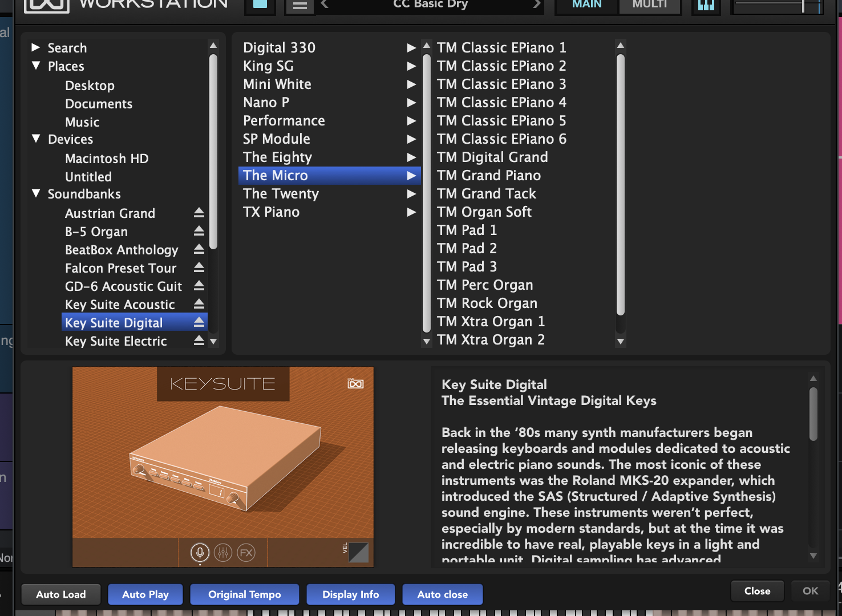This screenshot has width=842, height=616.
Task: Select the TX Piano folder
Action: pos(329,212)
